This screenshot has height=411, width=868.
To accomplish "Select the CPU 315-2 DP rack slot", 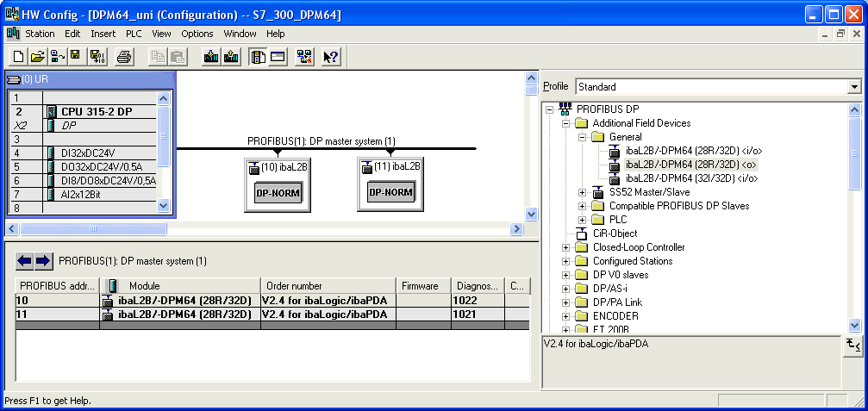I will [x=96, y=112].
